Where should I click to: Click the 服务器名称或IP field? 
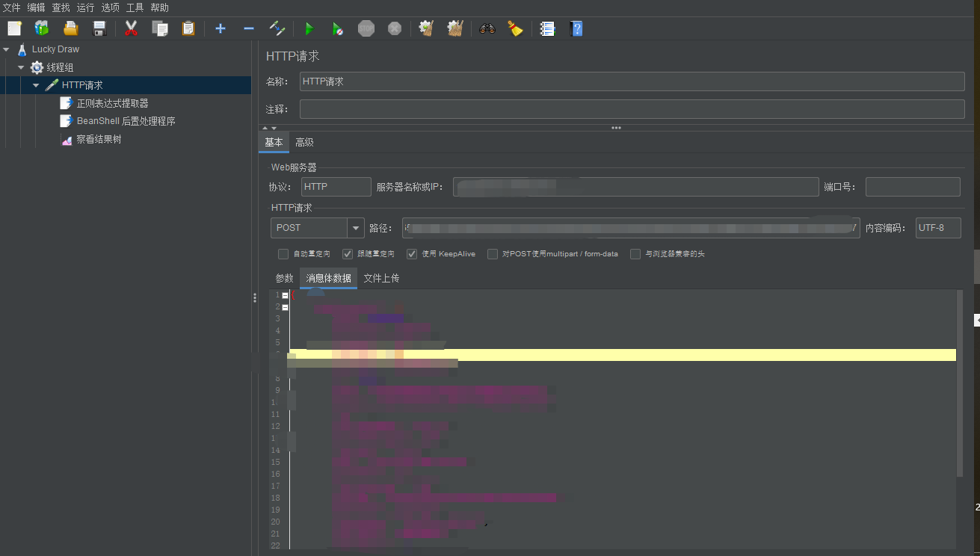point(635,187)
